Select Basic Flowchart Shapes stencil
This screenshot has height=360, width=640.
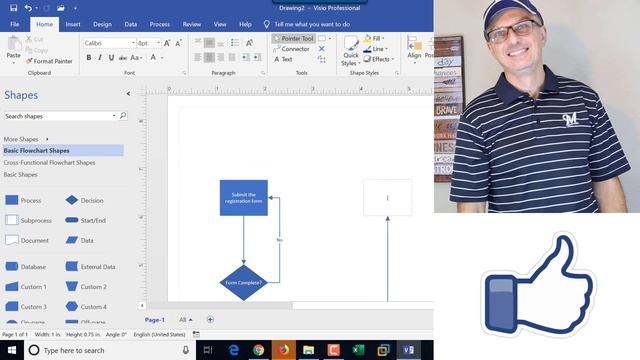click(x=63, y=151)
